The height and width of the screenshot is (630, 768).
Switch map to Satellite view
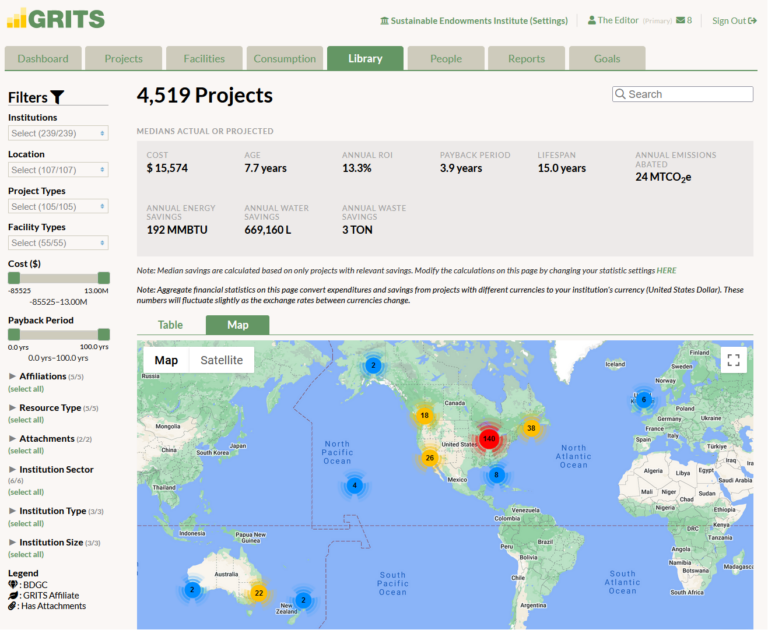(x=221, y=360)
